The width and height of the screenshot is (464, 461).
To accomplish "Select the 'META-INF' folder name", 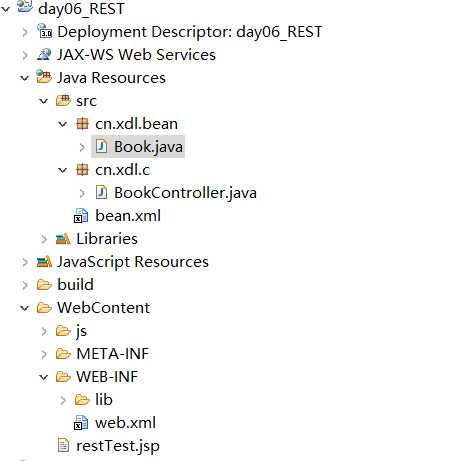I will click(x=113, y=354).
